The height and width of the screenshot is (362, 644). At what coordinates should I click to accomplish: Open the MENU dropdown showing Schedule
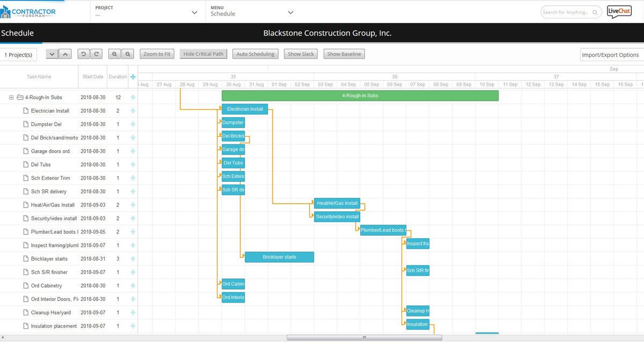pyautogui.click(x=252, y=12)
